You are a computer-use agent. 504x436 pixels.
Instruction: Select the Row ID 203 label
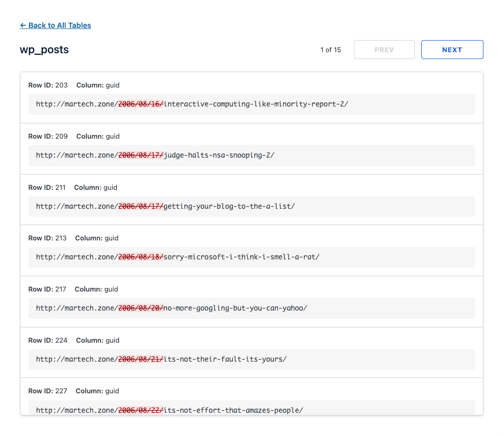[x=48, y=85]
